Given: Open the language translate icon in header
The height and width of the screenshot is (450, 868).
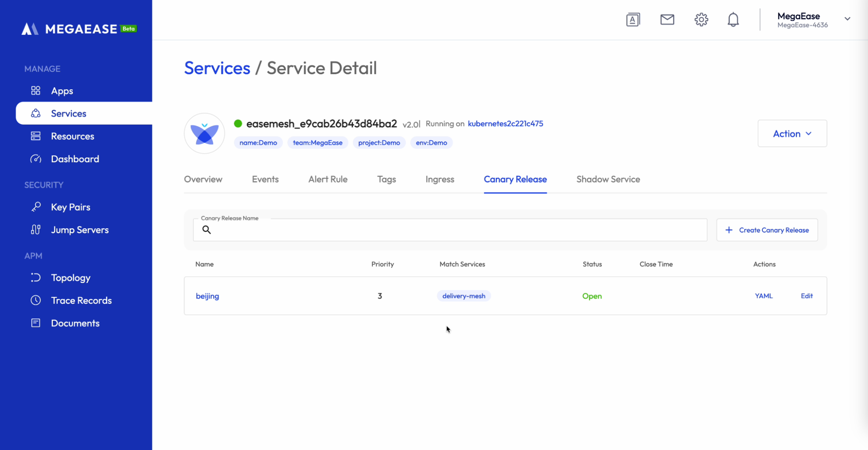Looking at the screenshot, I should coord(633,20).
